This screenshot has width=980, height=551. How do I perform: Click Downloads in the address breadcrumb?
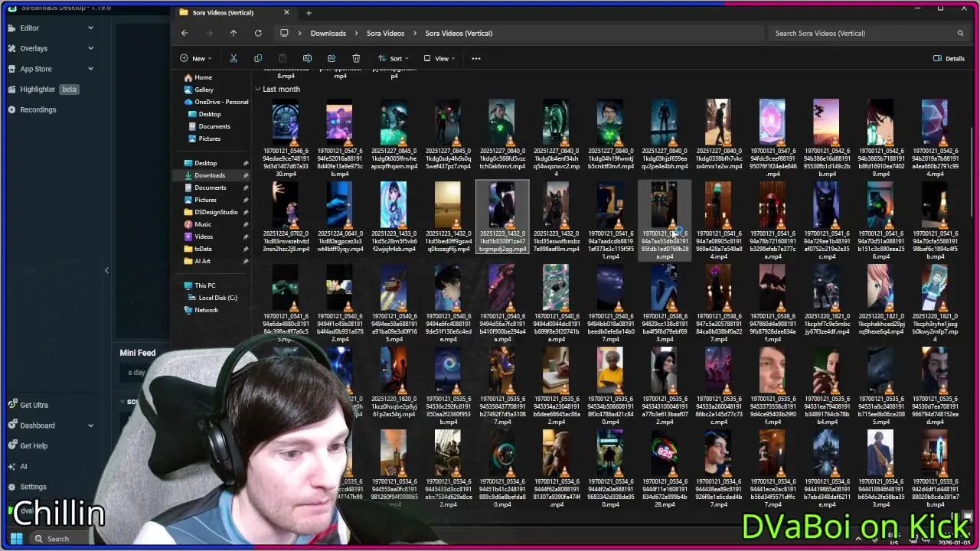[x=328, y=33]
